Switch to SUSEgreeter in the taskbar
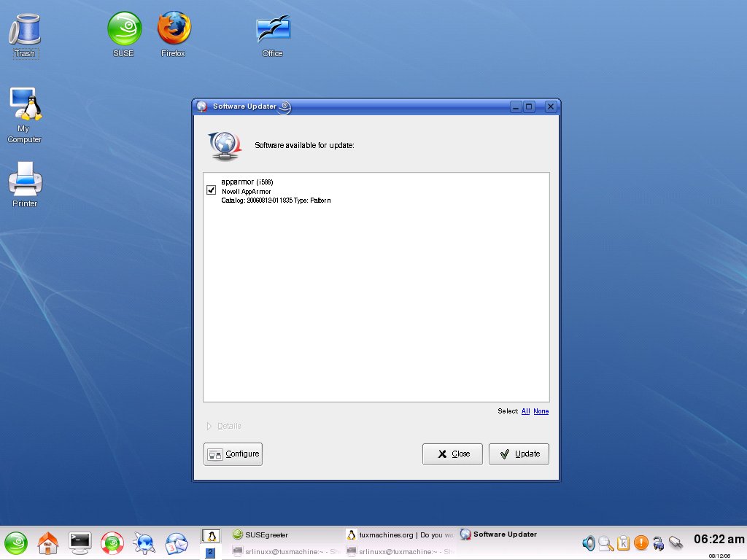 point(285,534)
